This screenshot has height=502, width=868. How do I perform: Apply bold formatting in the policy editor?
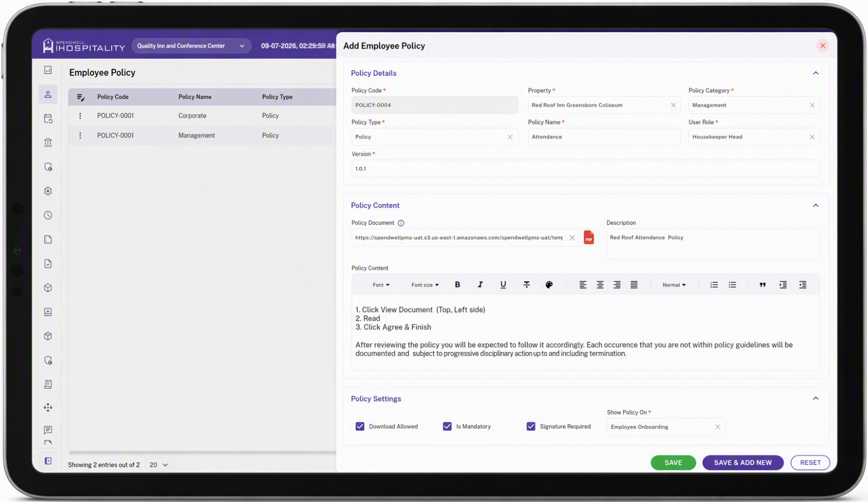(457, 285)
